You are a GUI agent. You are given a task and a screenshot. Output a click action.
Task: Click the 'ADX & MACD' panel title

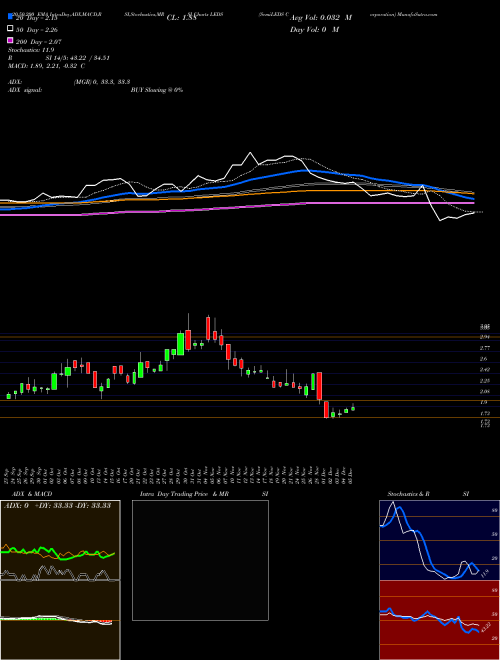click(32, 494)
